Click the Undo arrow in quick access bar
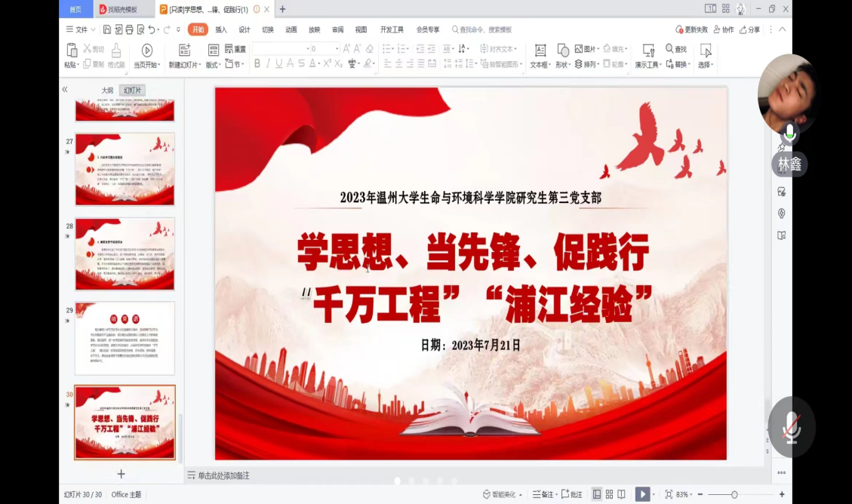This screenshot has height=504, width=852. coord(152,29)
